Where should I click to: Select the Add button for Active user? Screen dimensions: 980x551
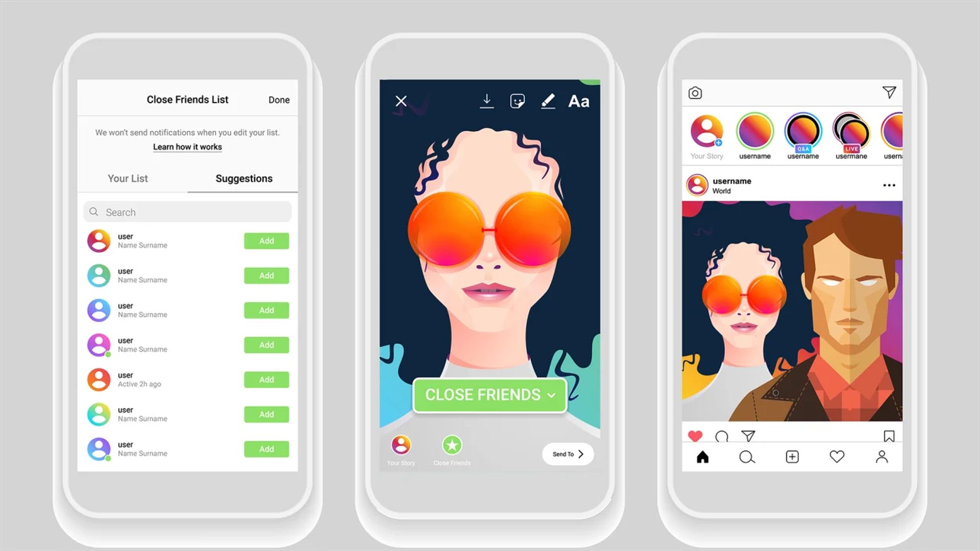[266, 380]
